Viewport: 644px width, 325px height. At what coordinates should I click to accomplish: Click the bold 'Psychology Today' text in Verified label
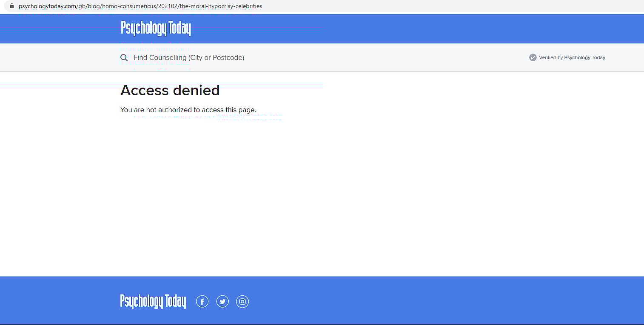(x=584, y=58)
